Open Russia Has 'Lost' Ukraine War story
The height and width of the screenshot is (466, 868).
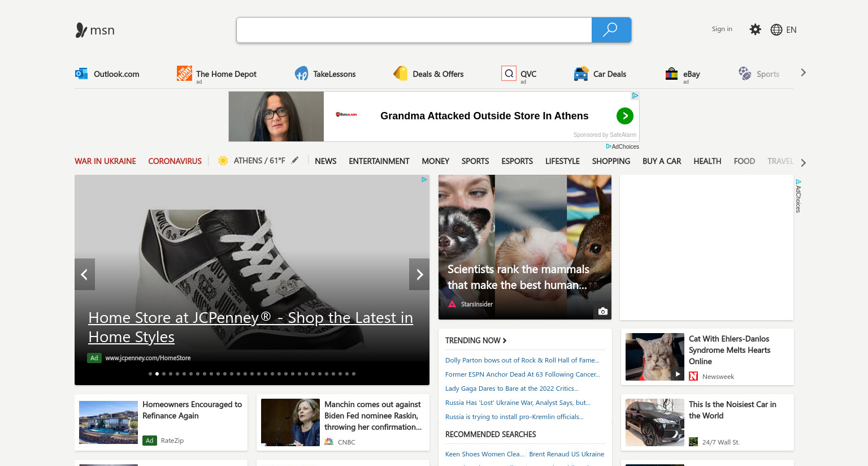pyautogui.click(x=518, y=403)
